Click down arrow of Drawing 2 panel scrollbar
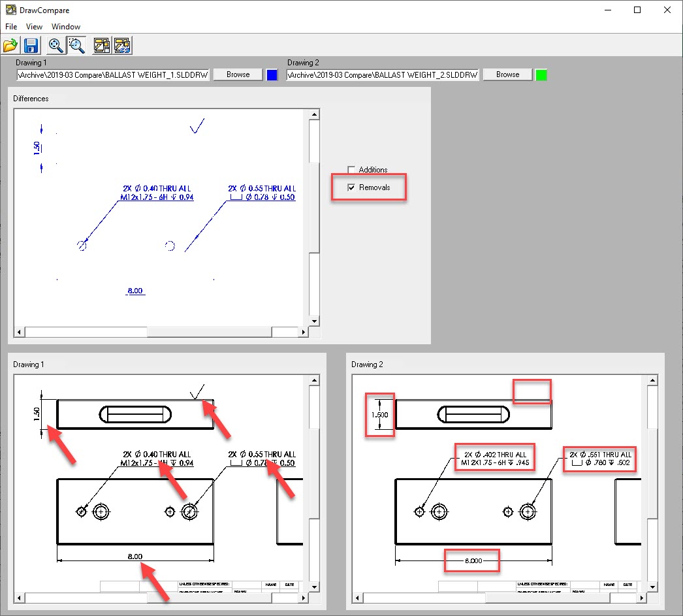 click(652, 587)
